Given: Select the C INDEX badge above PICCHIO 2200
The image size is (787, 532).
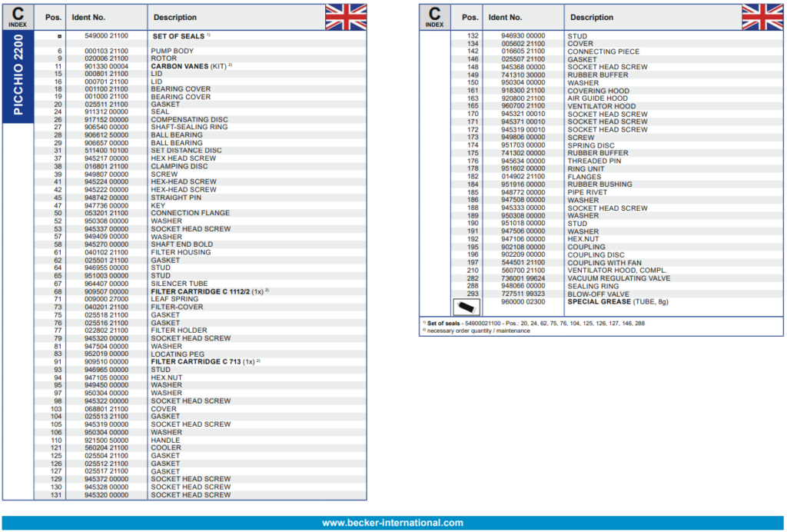Looking at the screenshot, I should coord(18,17).
